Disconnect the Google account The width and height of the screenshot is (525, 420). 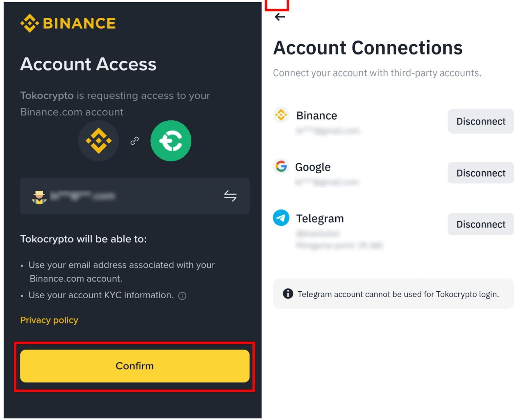click(481, 173)
